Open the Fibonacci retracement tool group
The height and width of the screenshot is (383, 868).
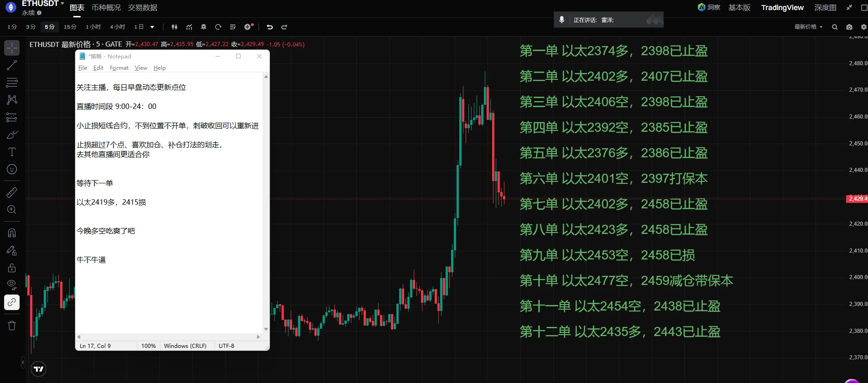(x=12, y=83)
